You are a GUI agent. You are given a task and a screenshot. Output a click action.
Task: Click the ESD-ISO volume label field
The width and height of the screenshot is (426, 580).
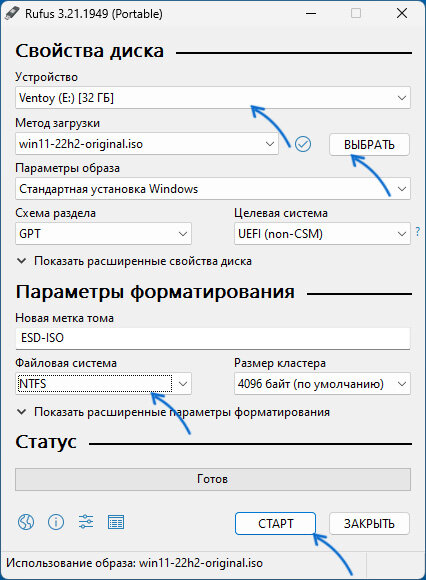[213, 338]
